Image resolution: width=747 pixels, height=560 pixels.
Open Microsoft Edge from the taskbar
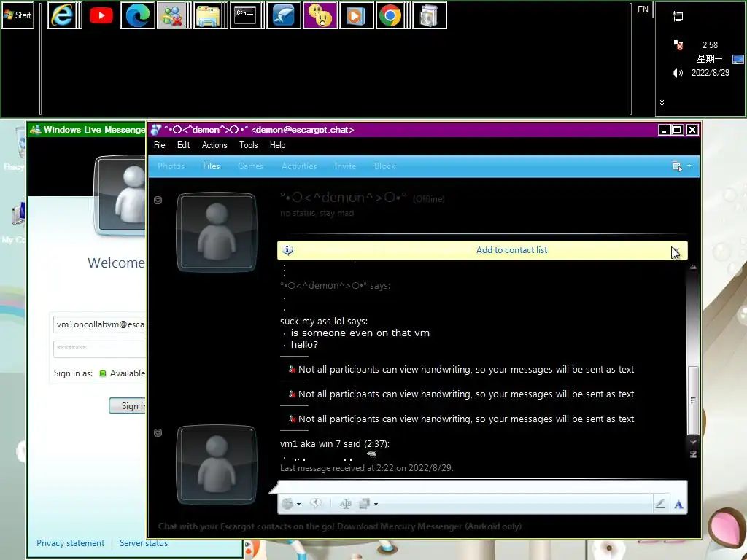click(x=138, y=15)
